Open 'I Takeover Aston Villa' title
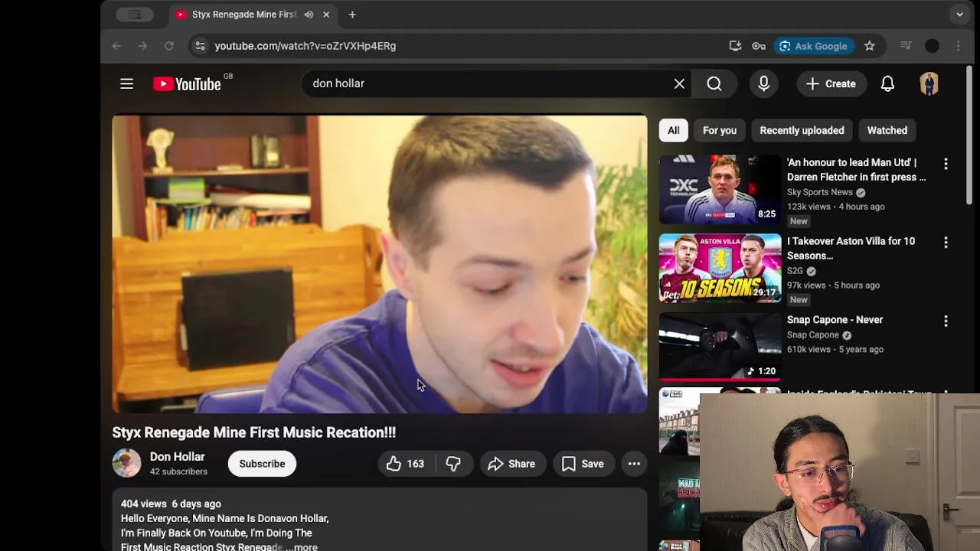This screenshot has width=980, height=551. (x=851, y=248)
